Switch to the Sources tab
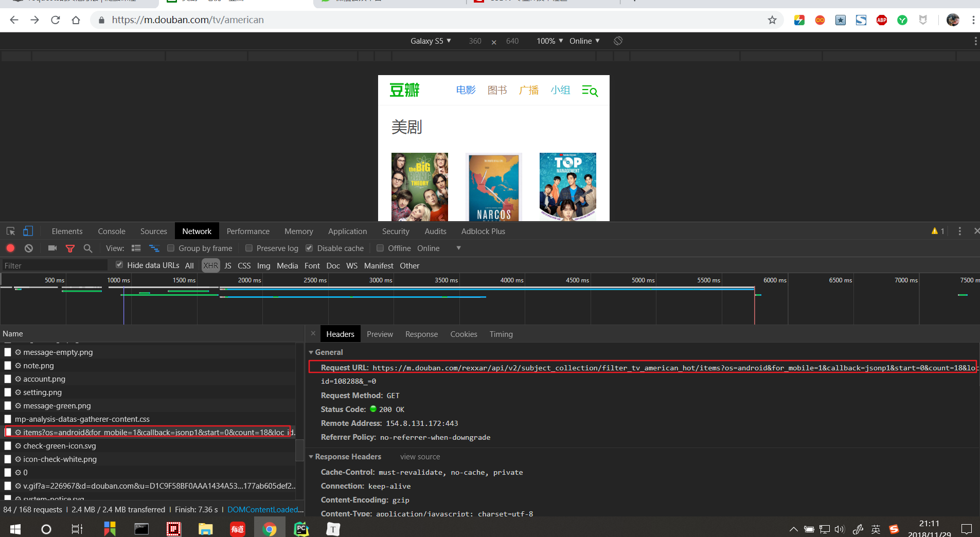Viewport: 980px width, 537px height. tap(154, 231)
